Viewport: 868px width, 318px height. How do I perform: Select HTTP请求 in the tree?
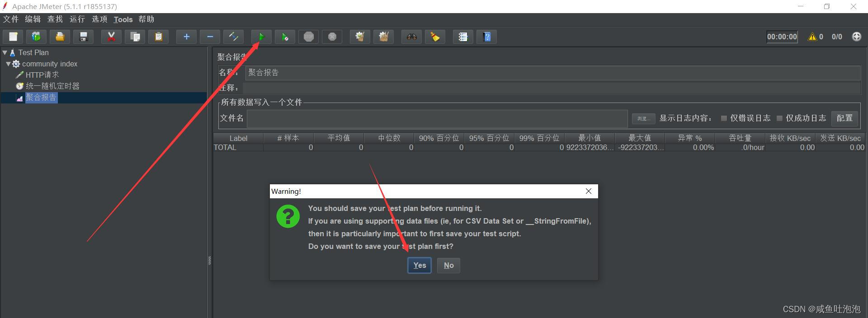(42, 75)
